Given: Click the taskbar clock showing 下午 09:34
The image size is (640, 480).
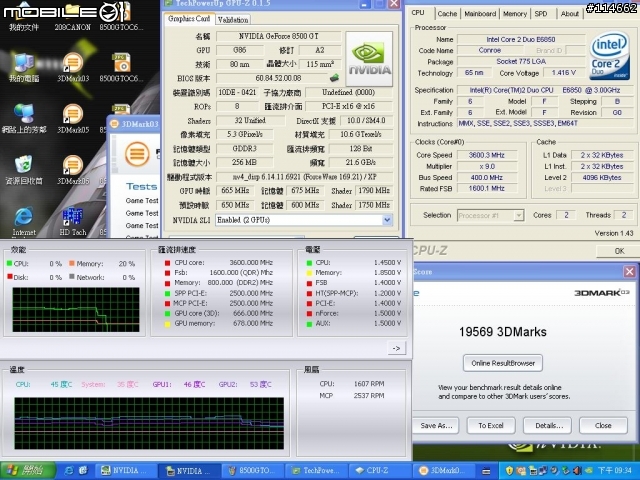Looking at the screenshot, I should point(615,471).
